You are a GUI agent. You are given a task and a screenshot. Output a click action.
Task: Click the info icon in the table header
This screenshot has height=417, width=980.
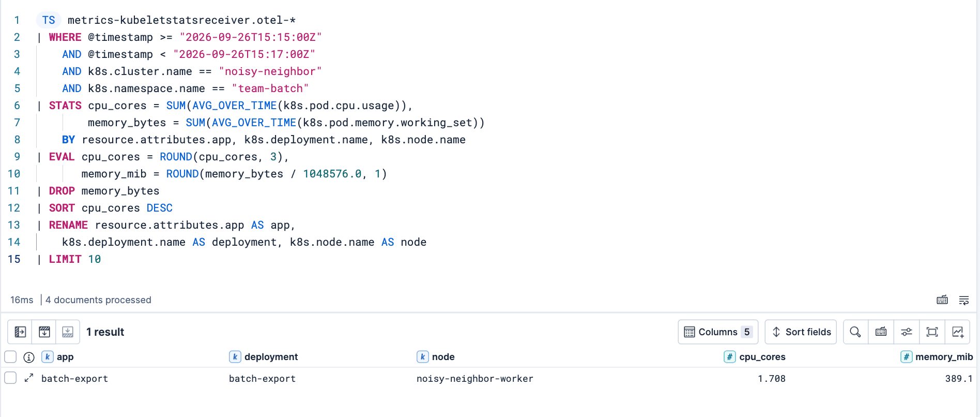(29, 357)
